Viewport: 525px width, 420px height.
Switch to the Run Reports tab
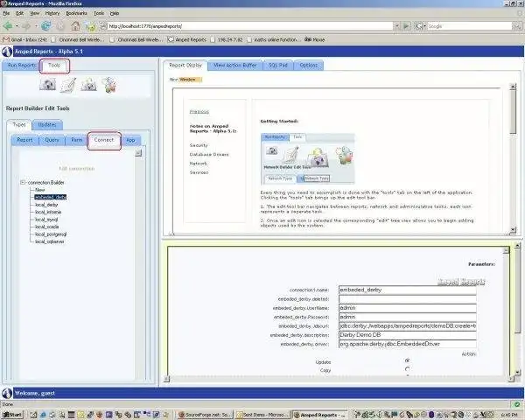[21, 66]
